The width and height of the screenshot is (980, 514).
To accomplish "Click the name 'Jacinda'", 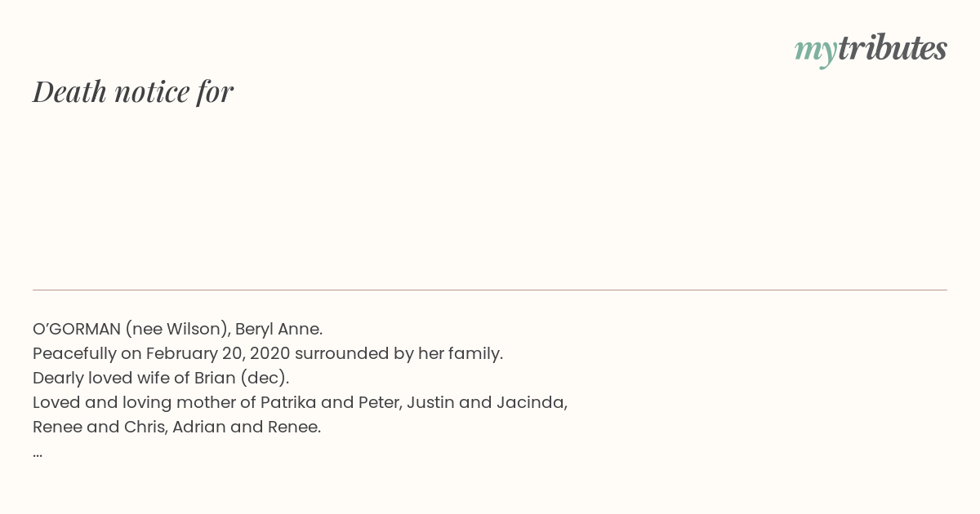I will click(530, 402).
